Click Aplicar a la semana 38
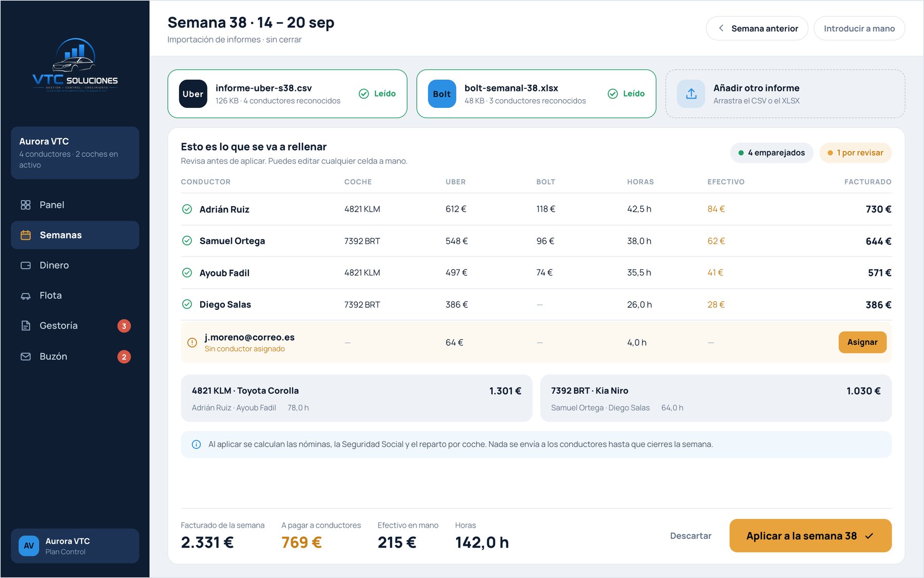This screenshot has height=578, width=924. [x=811, y=536]
